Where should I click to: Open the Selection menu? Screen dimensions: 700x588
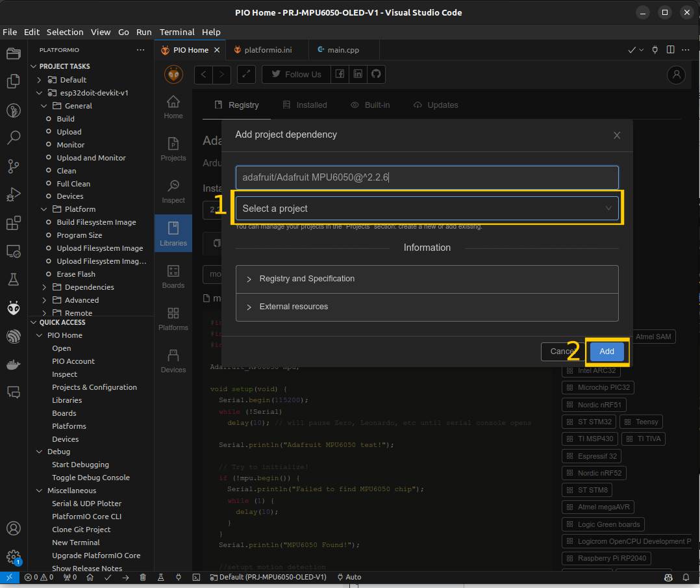point(65,32)
